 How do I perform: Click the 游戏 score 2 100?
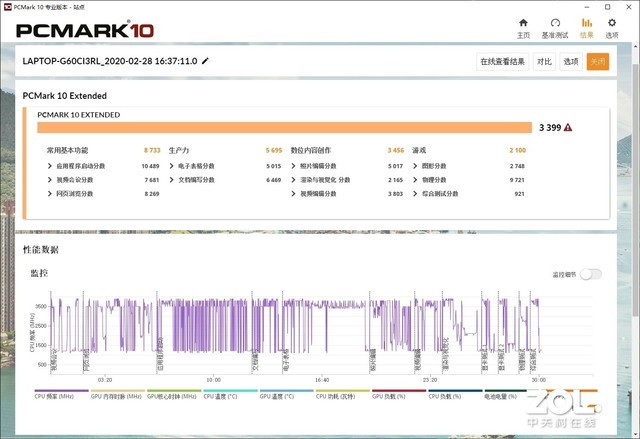pos(518,150)
